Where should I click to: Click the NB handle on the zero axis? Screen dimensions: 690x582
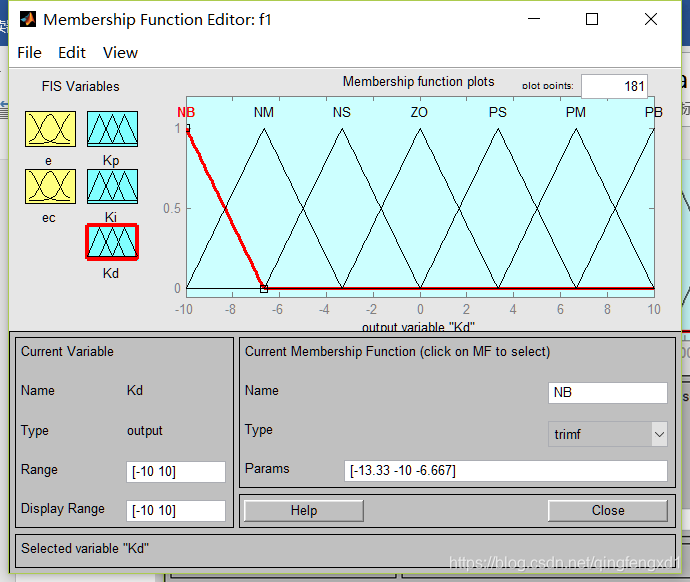264,289
